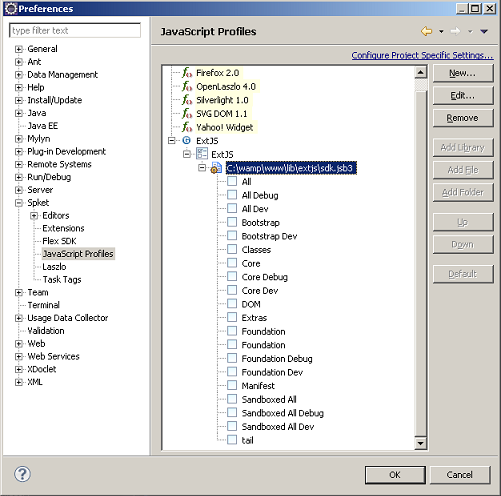Viewport: 501px width, 496px height.
Task: Click the Cancel button
Action: [x=460, y=475]
